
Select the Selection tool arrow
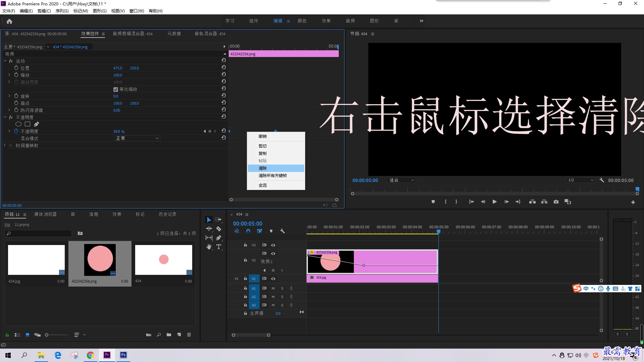click(x=209, y=220)
